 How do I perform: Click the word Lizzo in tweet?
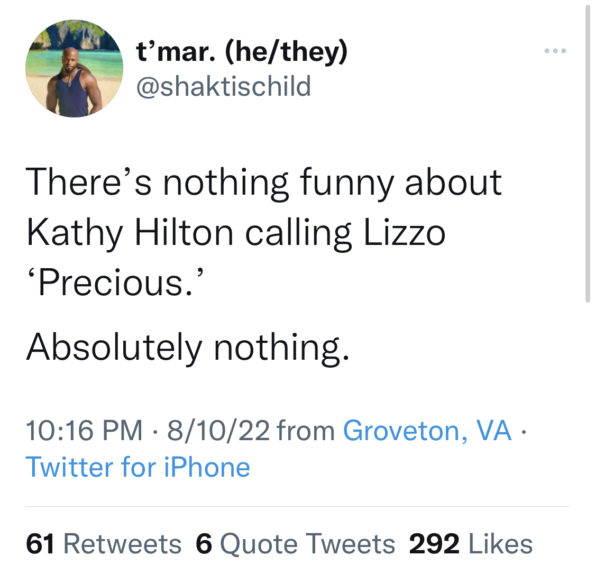coord(404,233)
